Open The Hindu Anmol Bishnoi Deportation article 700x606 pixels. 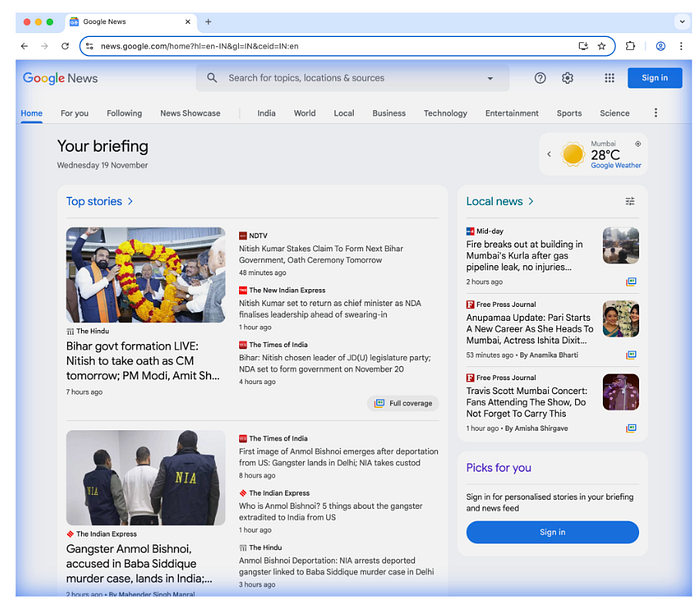pyautogui.click(x=336, y=566)
